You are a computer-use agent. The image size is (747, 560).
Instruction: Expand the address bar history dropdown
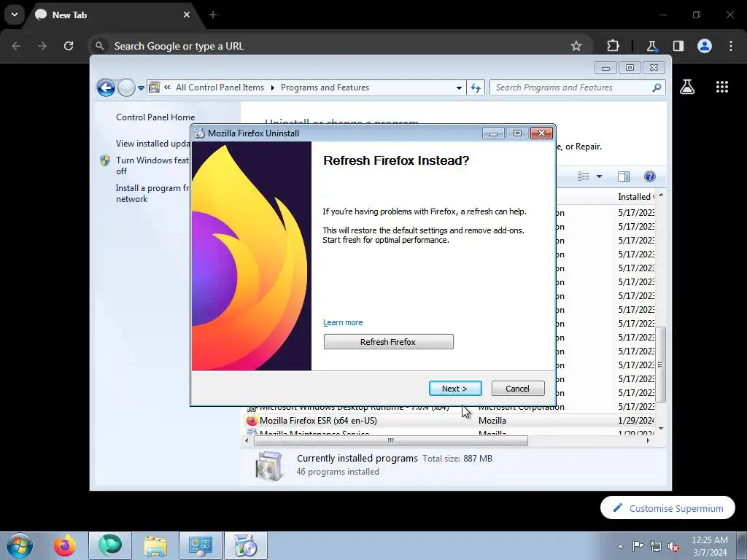[459, 87]
